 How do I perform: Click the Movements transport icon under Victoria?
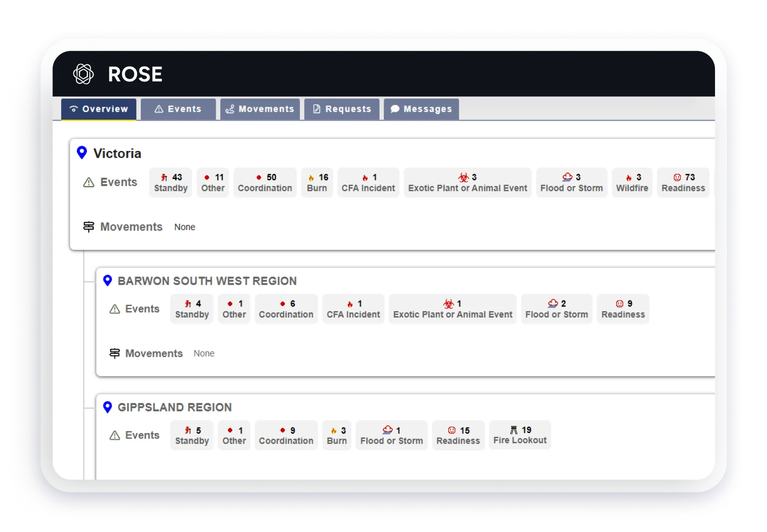tap(88, 226)
